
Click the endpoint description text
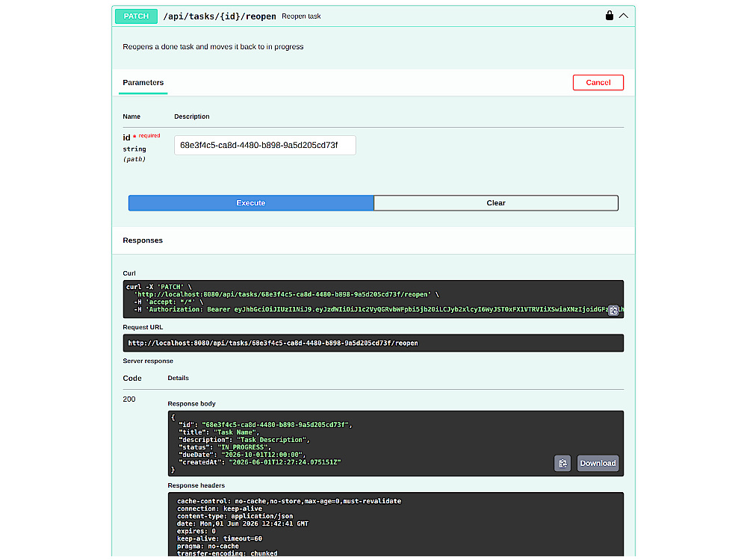(213, 46)
